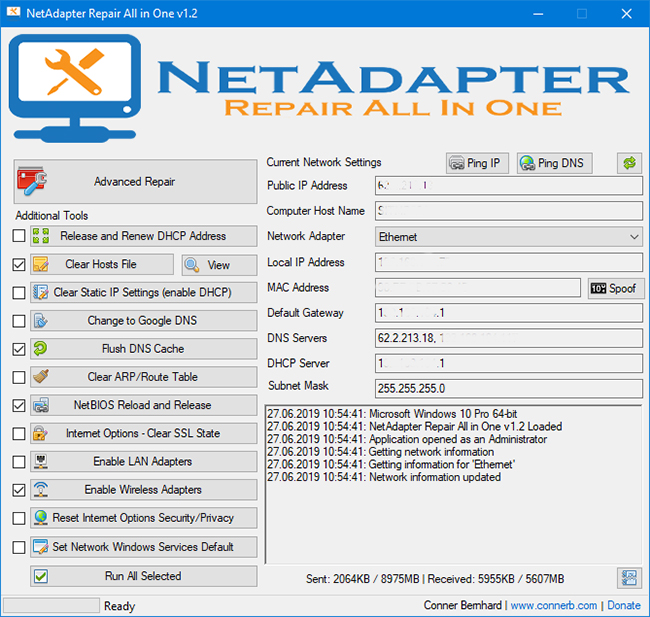The image size is (650, 617).
Task: Click the Run All Selected button text
Action: [x=143, y=576]
